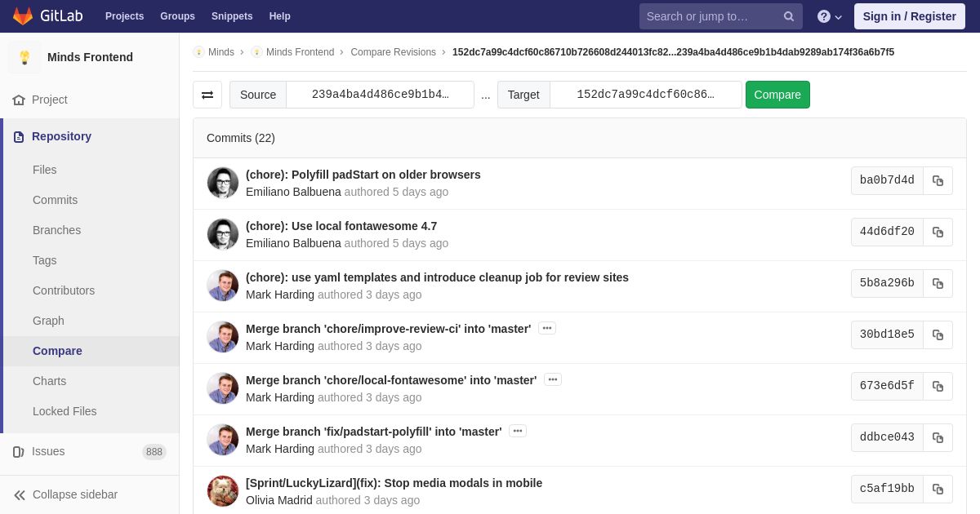Image resolution: width=980 pixels, height=514 pixels.
Task: Click Olivia Madrid's avatar thumbnail
Action: point(223,491)
